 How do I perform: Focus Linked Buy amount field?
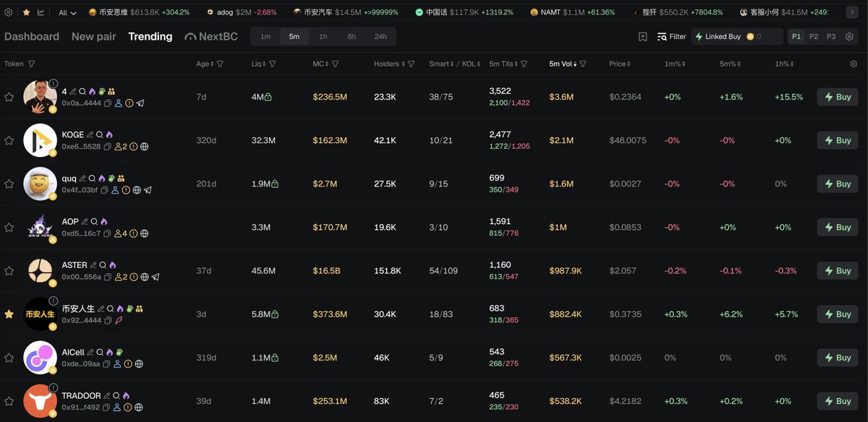(765, 36)
